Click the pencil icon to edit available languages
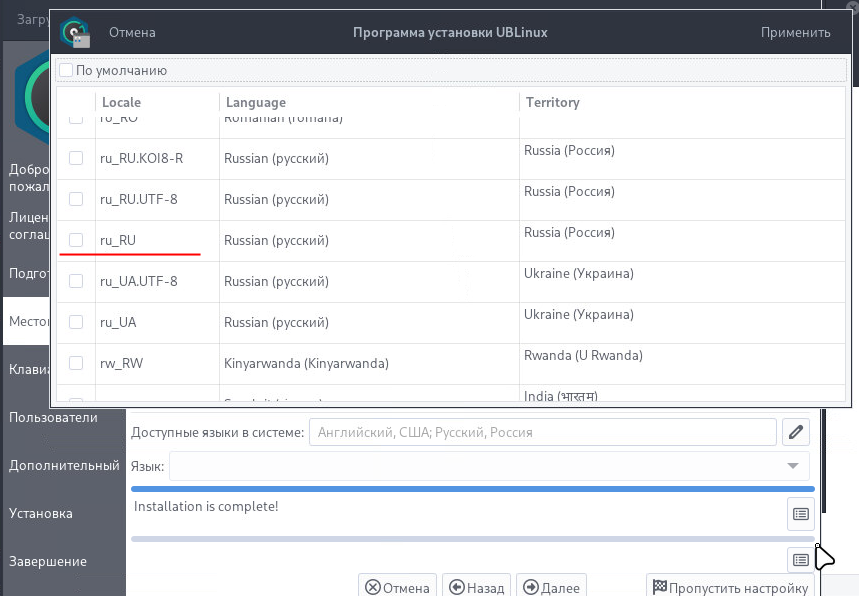Image resolution: width=859 pixels, height=596 pixels. (795, 432)
